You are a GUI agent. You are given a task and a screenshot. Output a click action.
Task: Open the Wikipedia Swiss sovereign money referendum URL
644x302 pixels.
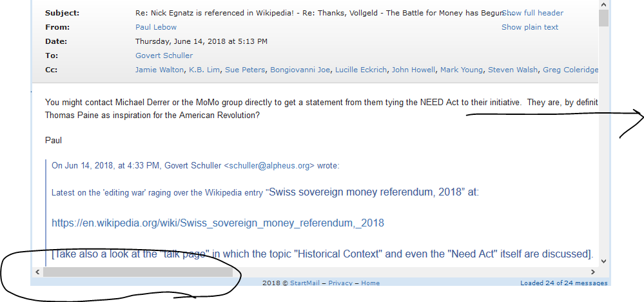coord(218,223)
